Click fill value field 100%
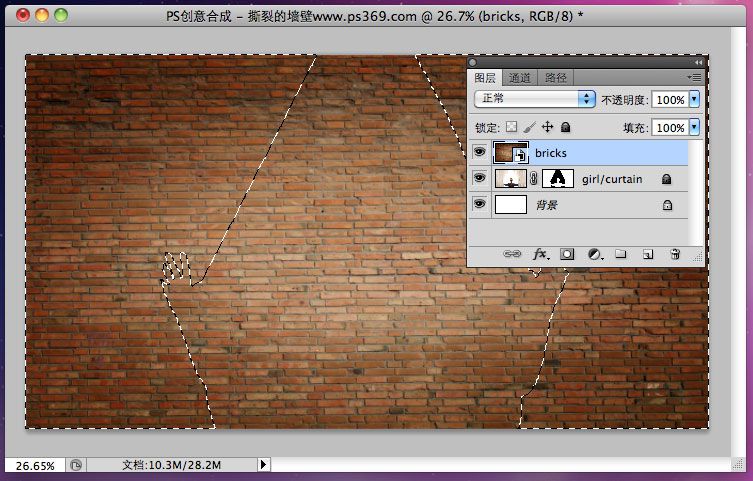The image size is (753, 481). pos(670,128)
